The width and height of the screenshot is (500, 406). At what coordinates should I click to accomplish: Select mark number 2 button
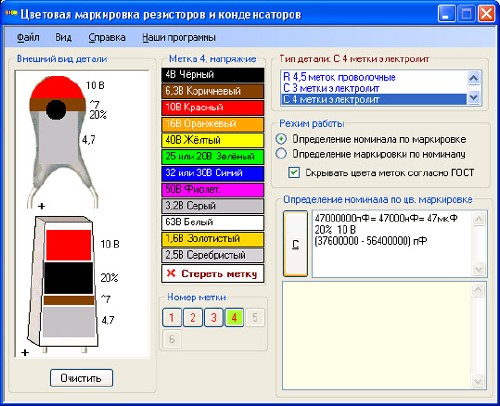pyautogui.click(x=193, y=317)
